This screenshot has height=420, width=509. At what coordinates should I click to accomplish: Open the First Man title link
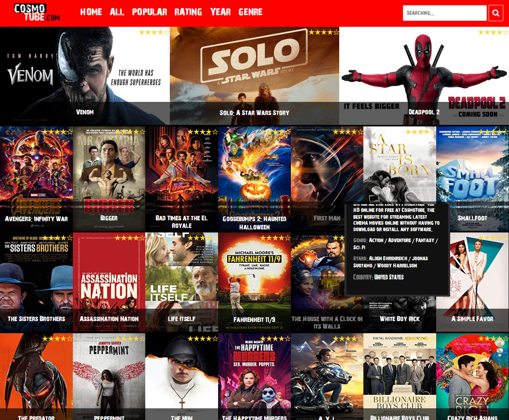(x=327, y=218)
